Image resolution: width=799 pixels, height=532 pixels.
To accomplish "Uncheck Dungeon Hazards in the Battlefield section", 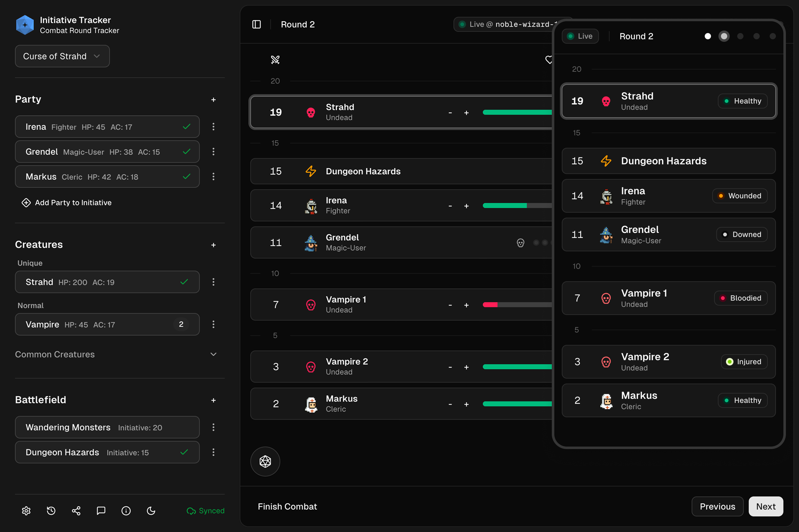I will point(184,452).
